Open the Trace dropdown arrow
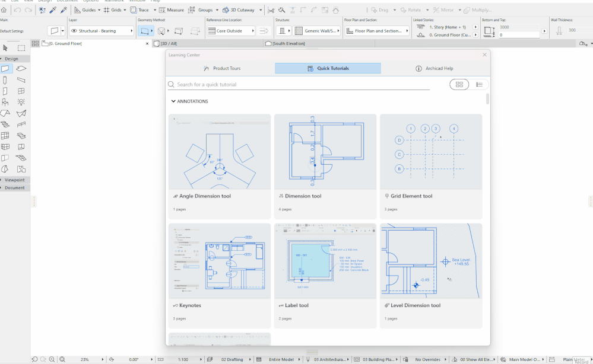593x364 pixels. coord(155,10)
